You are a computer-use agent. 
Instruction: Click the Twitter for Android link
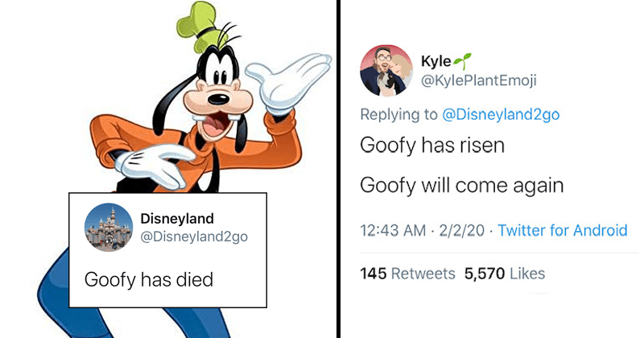[x=563, y=230]
